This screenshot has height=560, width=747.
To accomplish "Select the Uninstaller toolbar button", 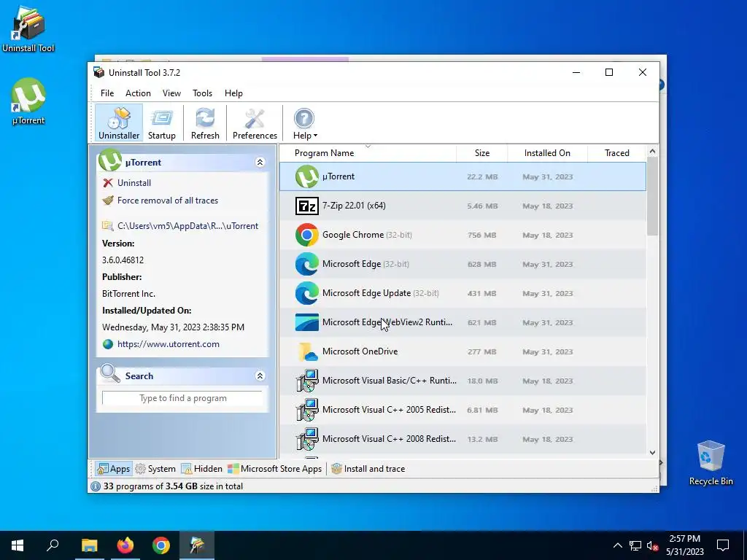I will [x=119, y=123].
